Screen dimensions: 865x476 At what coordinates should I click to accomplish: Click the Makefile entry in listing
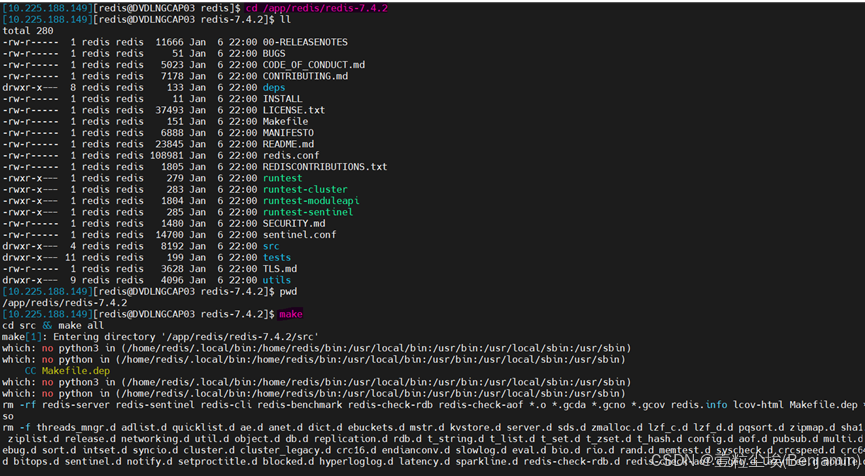click(x=285, y=121)
